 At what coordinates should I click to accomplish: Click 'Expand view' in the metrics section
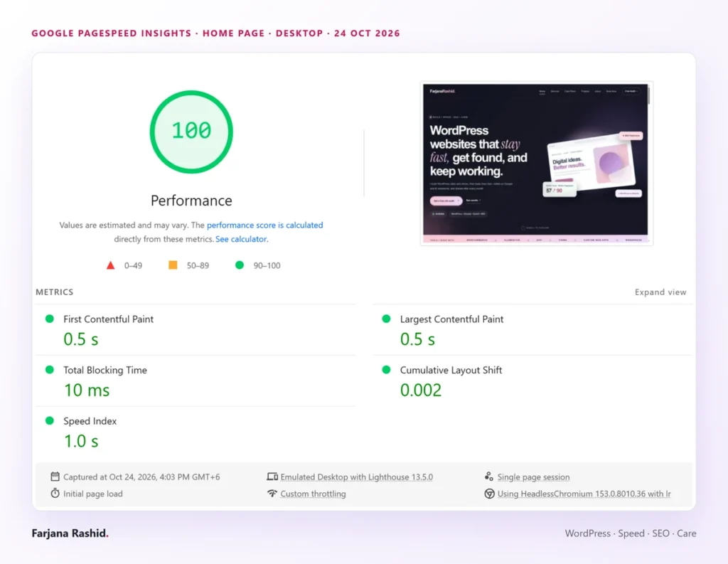pos(660,292)
